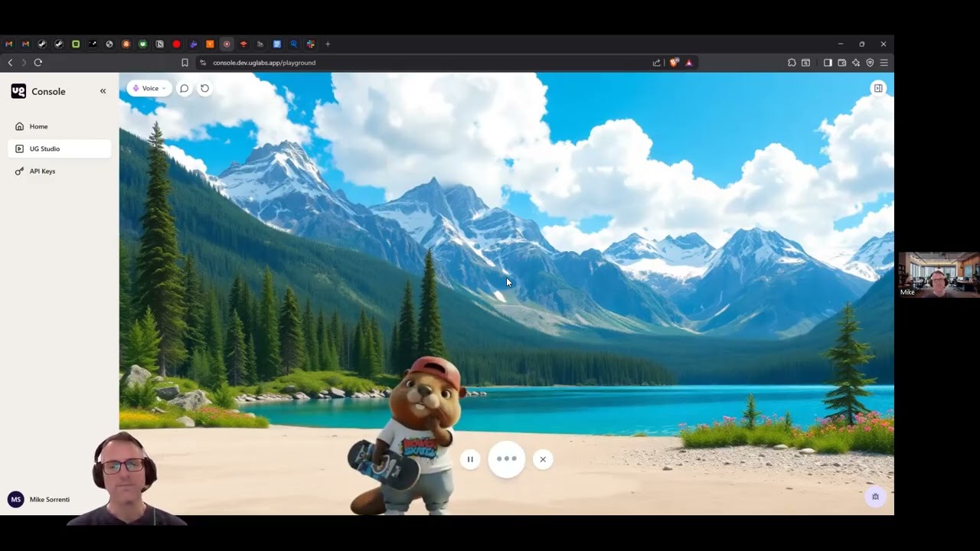Share this page using the share icon
The image size is (980, 551).
coord(656,63)
